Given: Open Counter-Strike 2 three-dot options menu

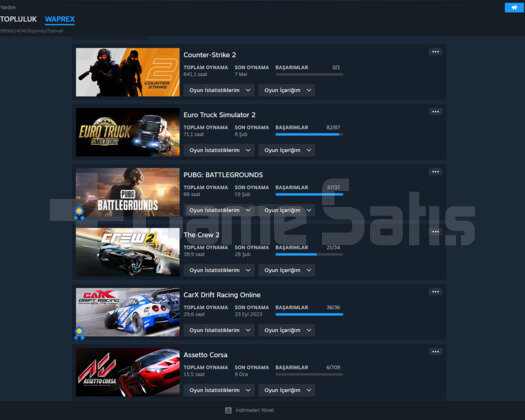Looking at the screenshot, I should tap(435, 52).
